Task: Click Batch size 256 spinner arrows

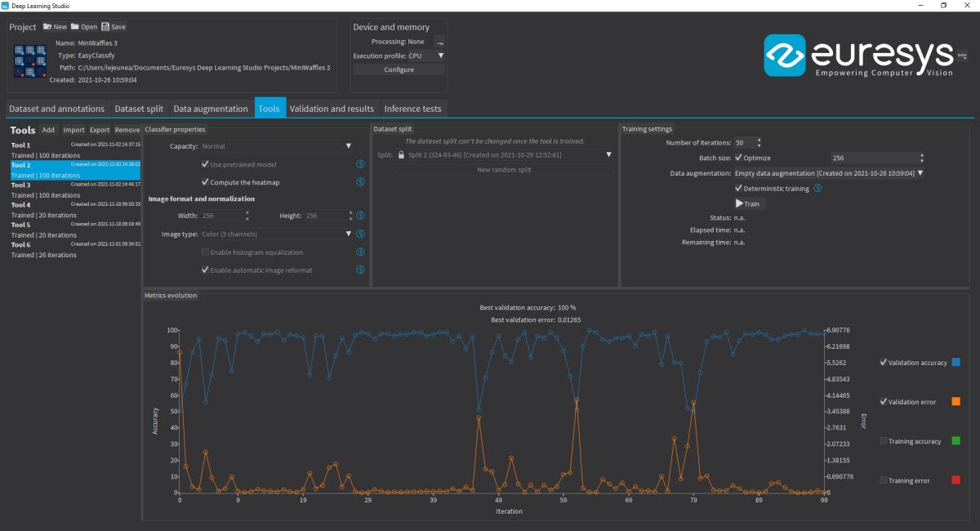Action: 921,158
